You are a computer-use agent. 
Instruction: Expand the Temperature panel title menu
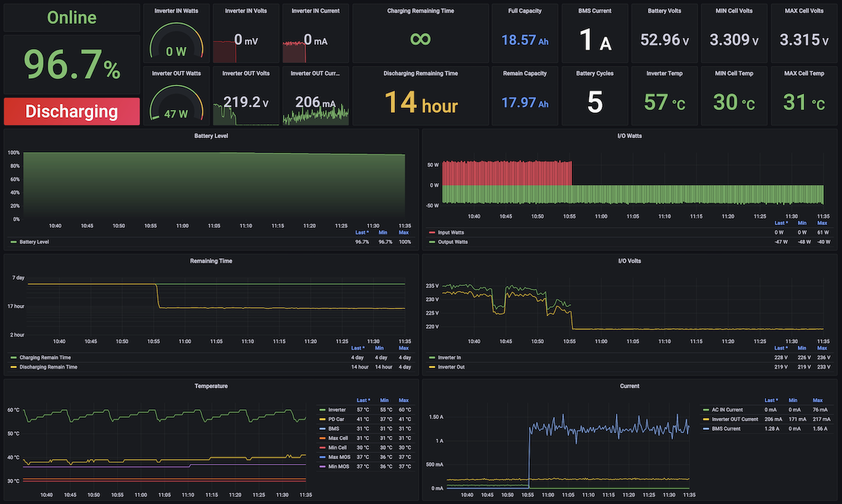coord(210,386)
